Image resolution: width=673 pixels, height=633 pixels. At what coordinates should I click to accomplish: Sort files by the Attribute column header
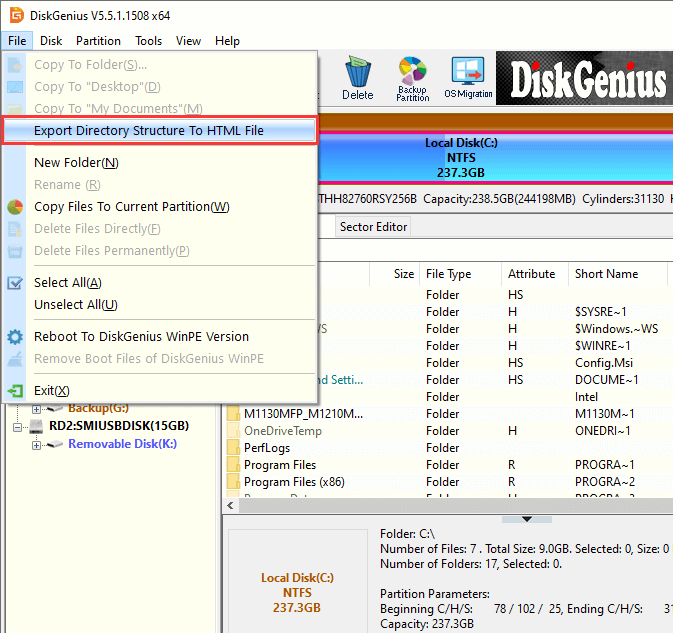coord(531,274)
